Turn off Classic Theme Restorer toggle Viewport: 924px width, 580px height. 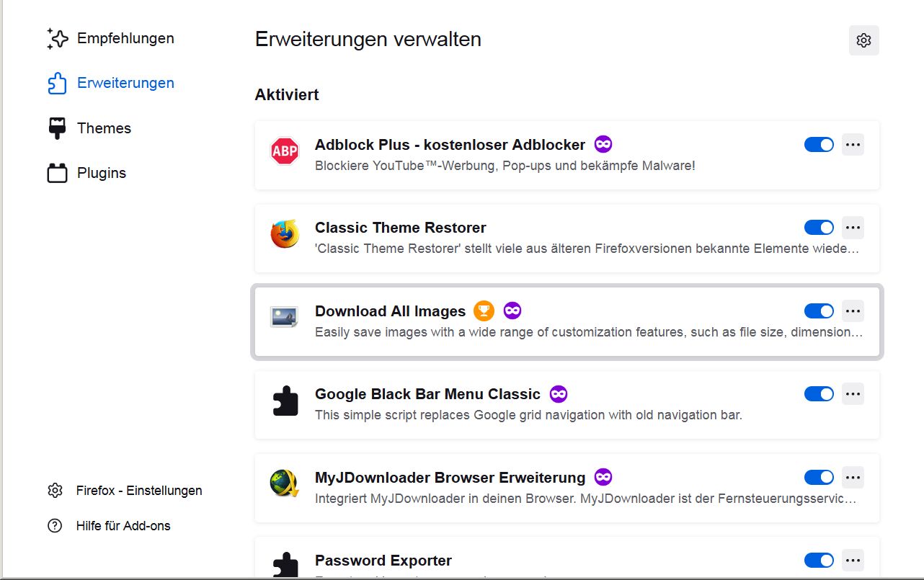coord(819,228)
